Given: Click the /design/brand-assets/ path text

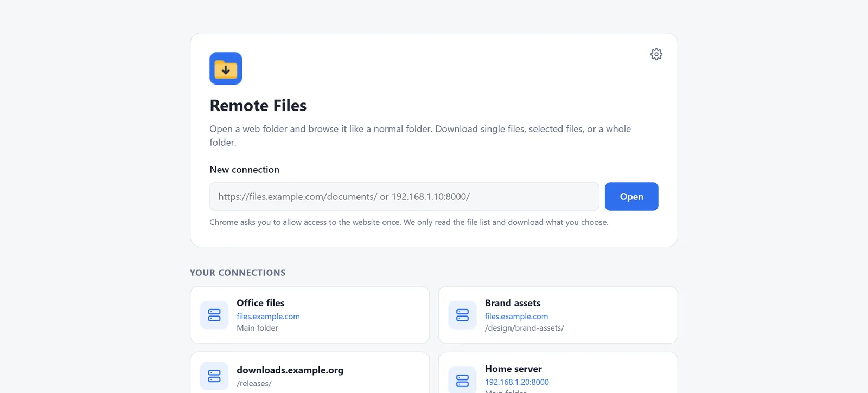Looking at the screenshot, I should 525,328.
